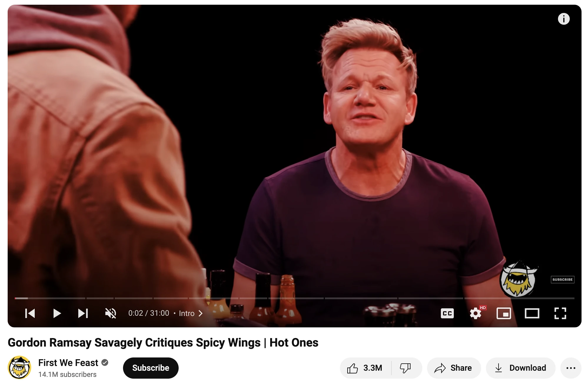588x386 pixels.
Task: Enable theater mode view
Action: click(532, 313)
